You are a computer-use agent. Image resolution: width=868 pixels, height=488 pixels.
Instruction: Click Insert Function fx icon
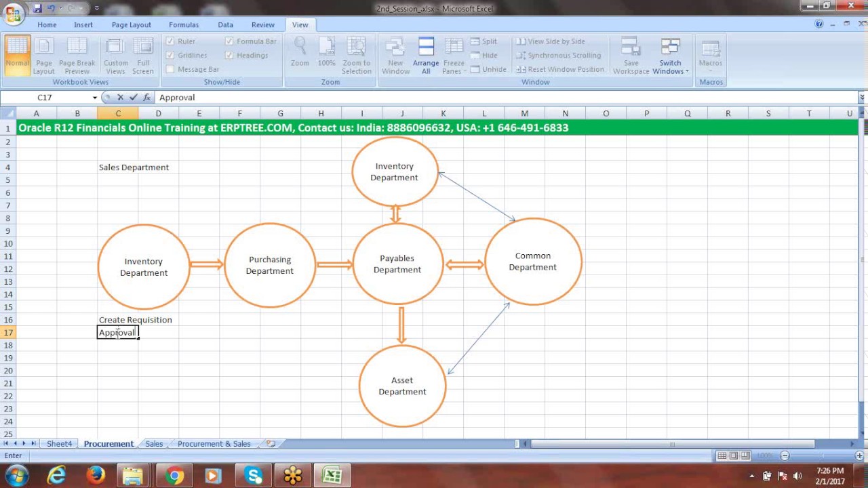point(146,98)
